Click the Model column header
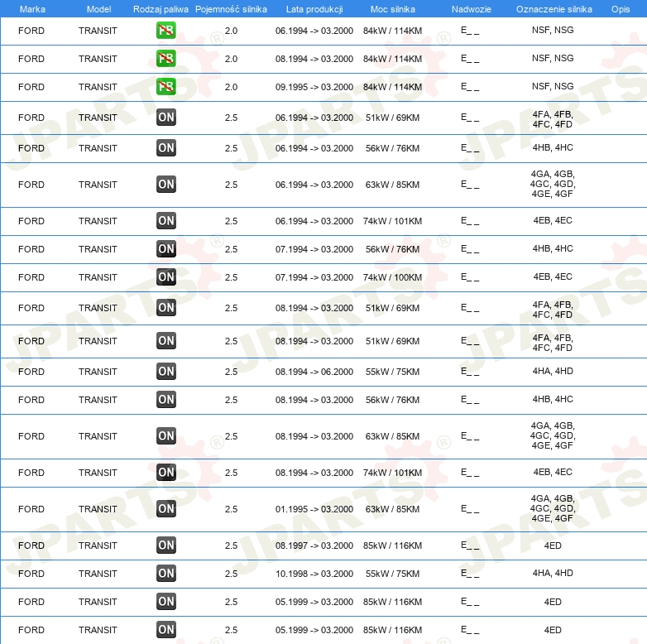This screenshot has width=647, height=644. click(98, 9)
